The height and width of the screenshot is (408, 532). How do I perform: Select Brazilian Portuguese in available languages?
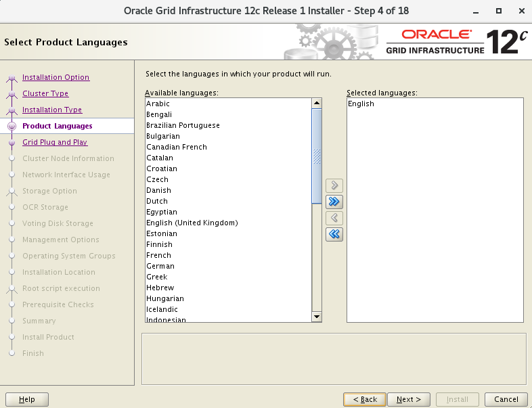point(183,125)
